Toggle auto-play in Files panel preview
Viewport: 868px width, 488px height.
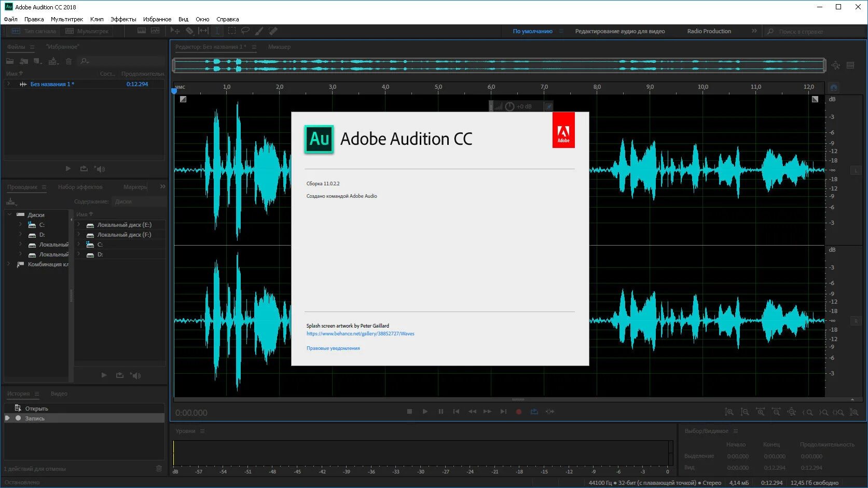[100, 169]
